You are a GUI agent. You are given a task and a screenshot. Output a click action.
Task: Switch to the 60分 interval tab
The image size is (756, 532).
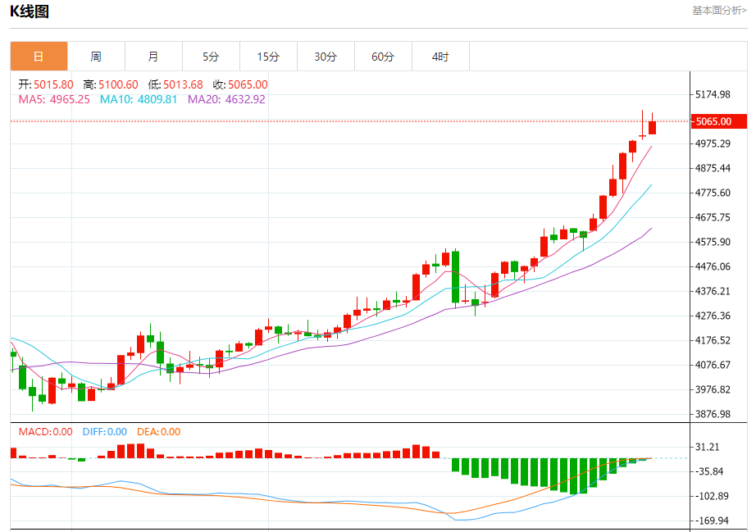pos(383,57)
